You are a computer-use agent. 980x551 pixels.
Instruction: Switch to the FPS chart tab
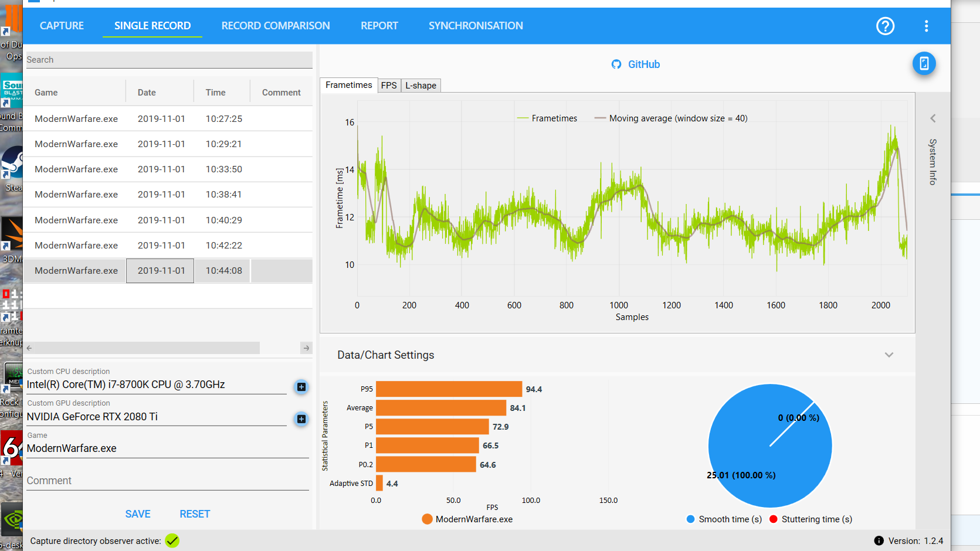(389, 86)
